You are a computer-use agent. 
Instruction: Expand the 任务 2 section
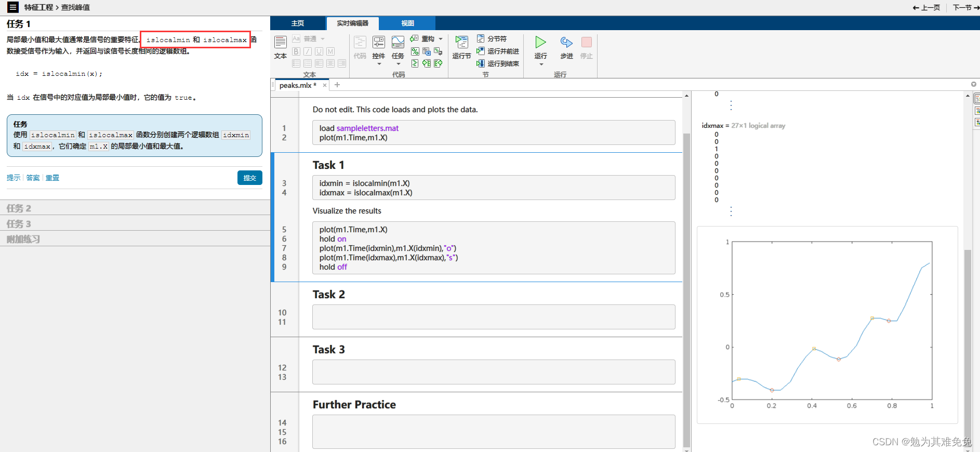[135, 208]
